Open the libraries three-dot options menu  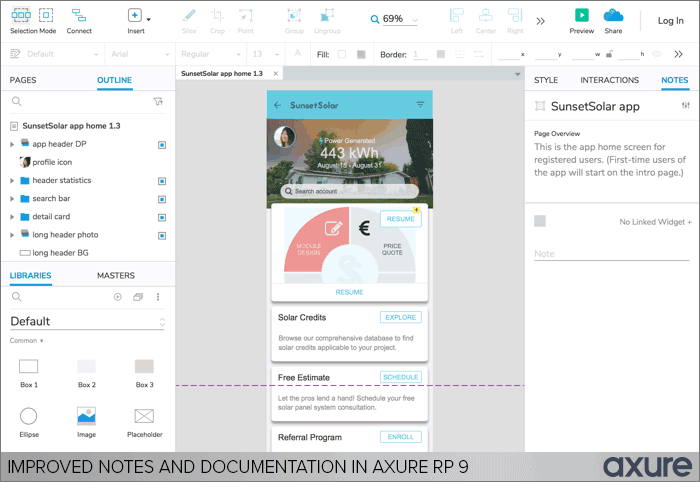coord(158,297)
